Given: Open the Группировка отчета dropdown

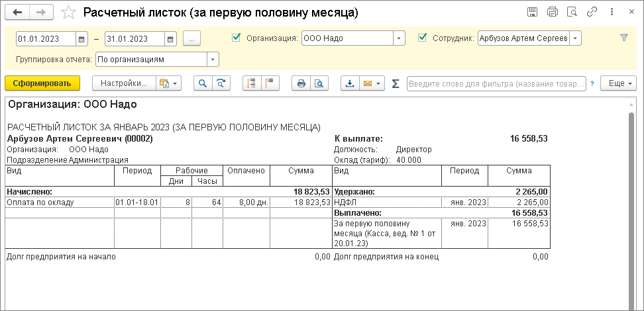Looking at the screenshot, I should (213, 60).
